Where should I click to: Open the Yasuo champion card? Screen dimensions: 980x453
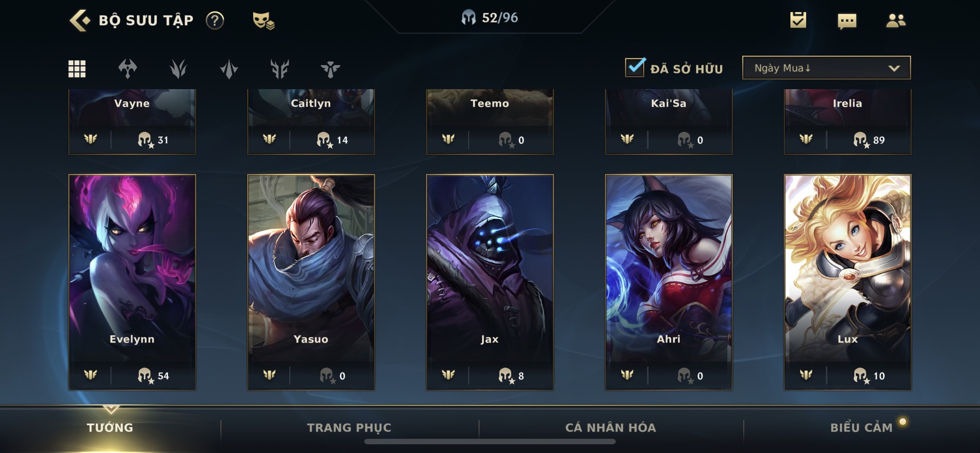311,282
